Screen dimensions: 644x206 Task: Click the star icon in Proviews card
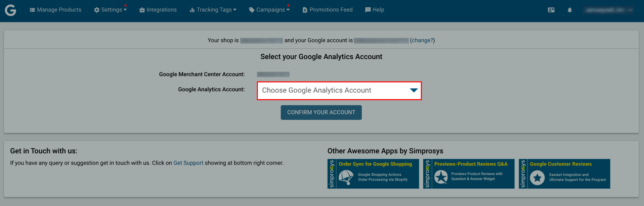point(441,177)
